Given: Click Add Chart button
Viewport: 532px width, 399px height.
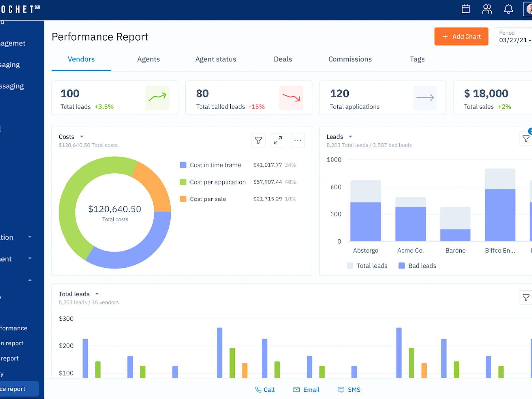Looking at the screenshot, I should [461, 36].
